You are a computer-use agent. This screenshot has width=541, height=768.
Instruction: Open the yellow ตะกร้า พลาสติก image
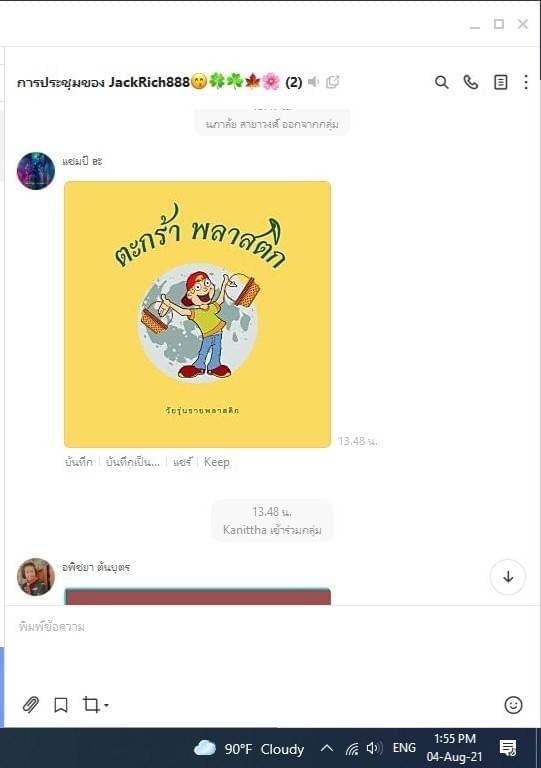point(197,314)
